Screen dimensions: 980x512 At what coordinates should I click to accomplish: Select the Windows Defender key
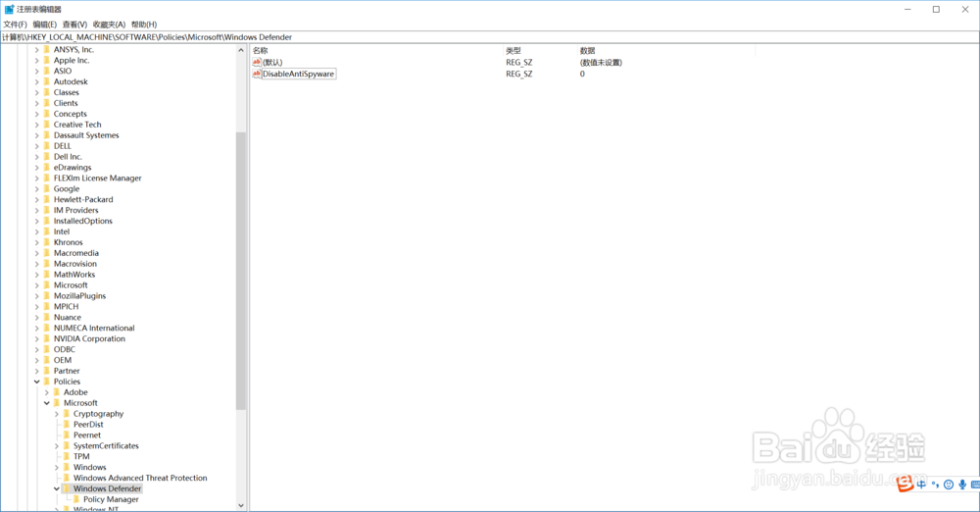click(x=108, y=488)
